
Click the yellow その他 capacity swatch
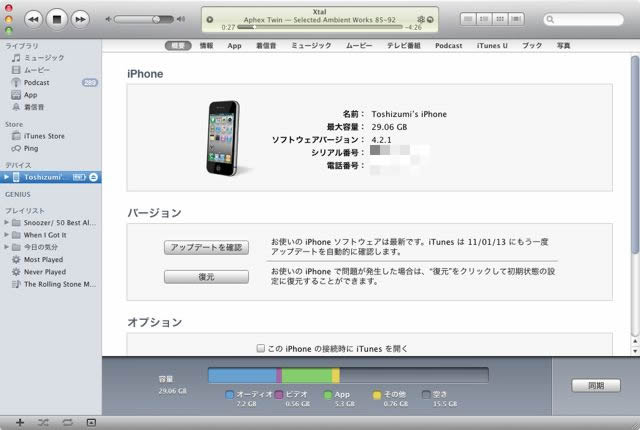pos(377,395)
